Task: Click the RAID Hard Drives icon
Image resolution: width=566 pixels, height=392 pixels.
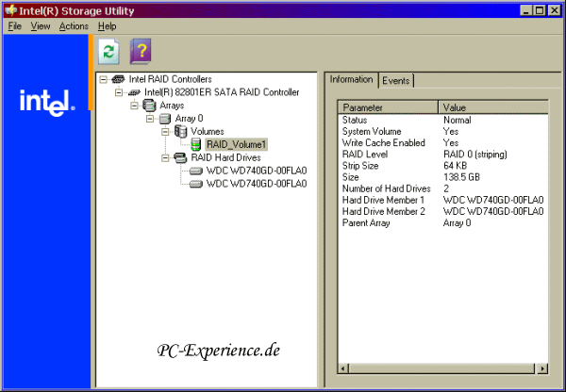Action: 180,158
